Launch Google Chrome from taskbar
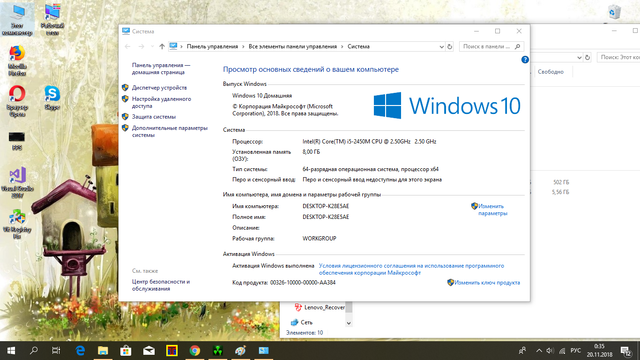The height and width of the screenshot is (360, 640). point(195,351)
